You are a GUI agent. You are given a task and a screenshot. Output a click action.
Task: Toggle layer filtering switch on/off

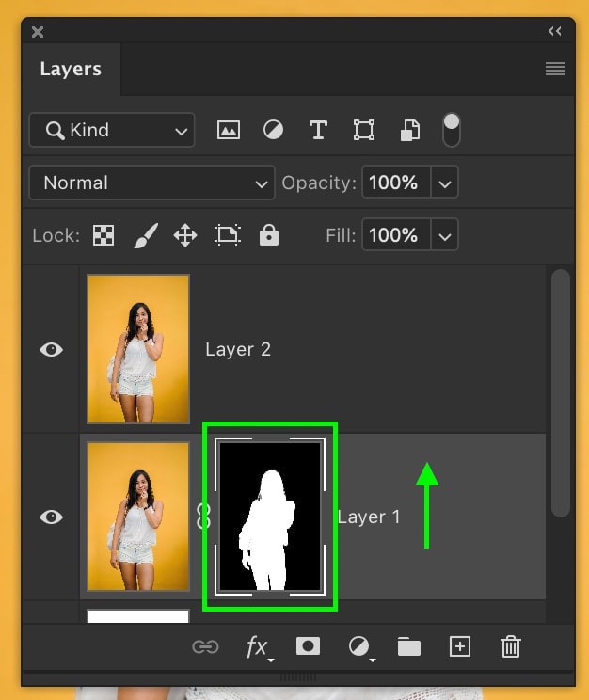click(451, 130)
